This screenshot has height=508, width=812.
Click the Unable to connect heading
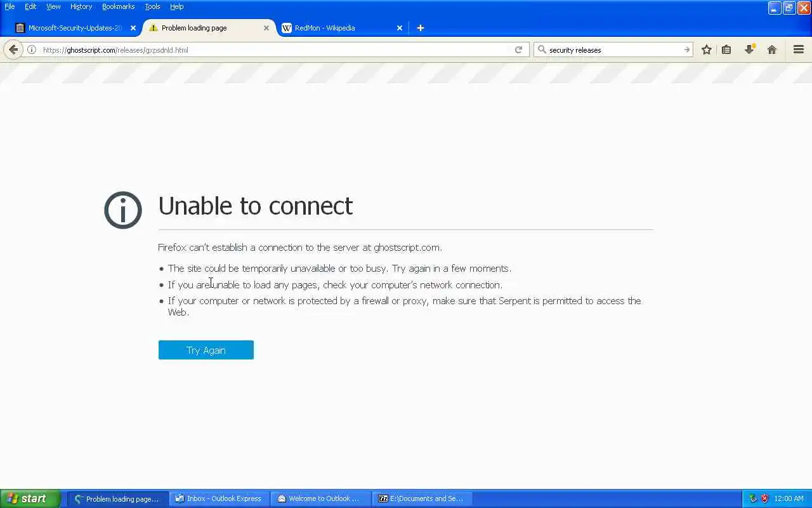255,206
